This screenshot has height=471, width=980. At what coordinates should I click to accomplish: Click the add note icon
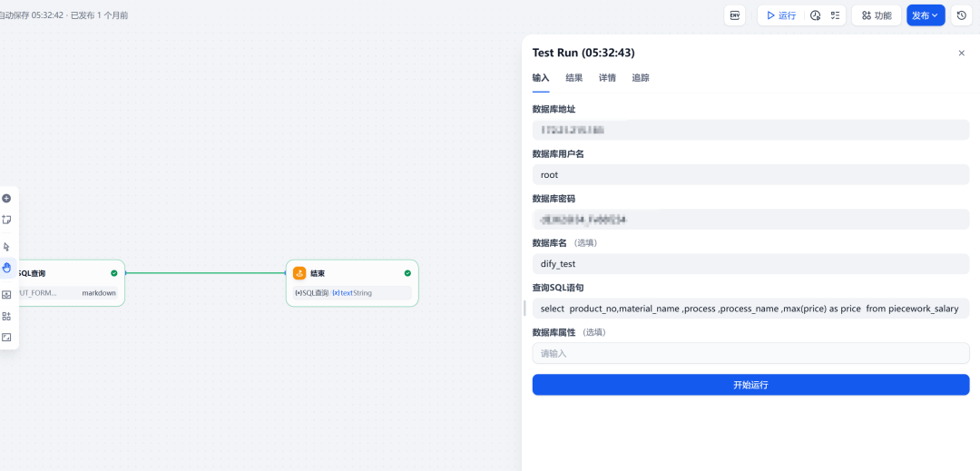tap(6, 220)
